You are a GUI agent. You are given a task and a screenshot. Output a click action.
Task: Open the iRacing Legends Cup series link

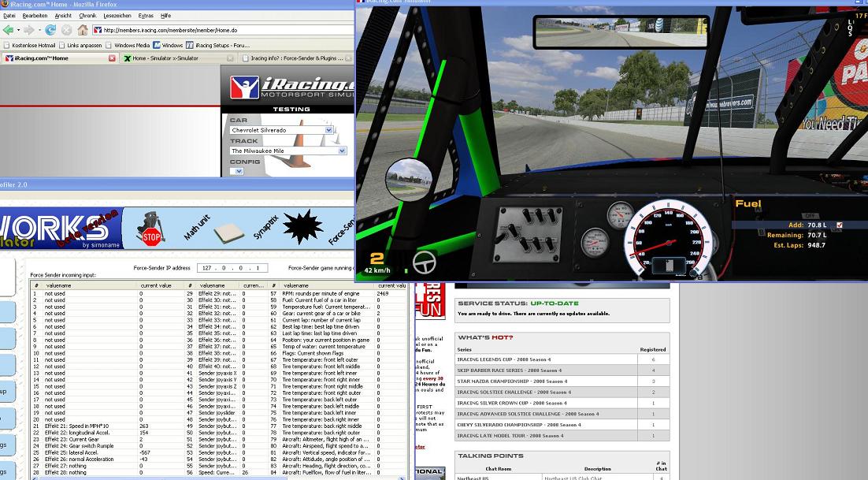504,359
